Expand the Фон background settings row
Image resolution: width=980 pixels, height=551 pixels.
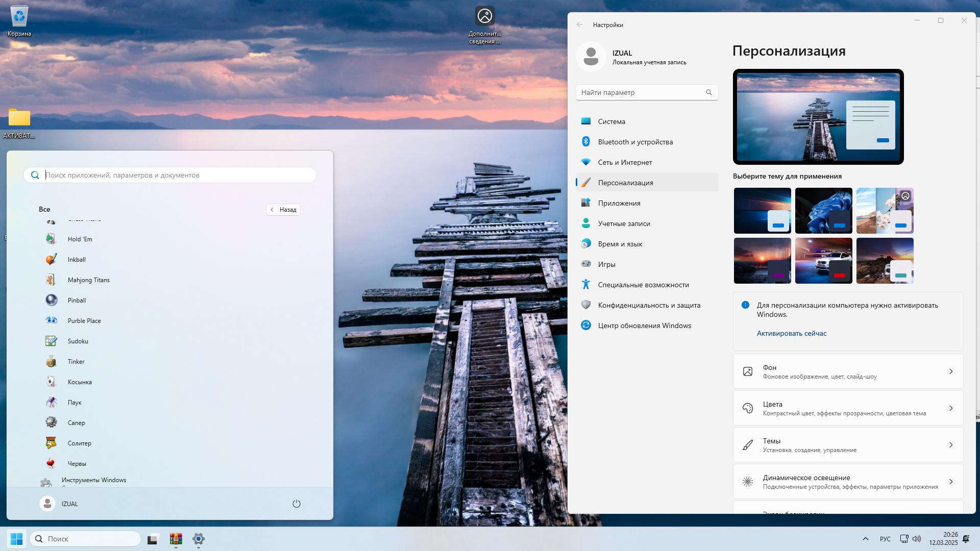coord(848,371)
